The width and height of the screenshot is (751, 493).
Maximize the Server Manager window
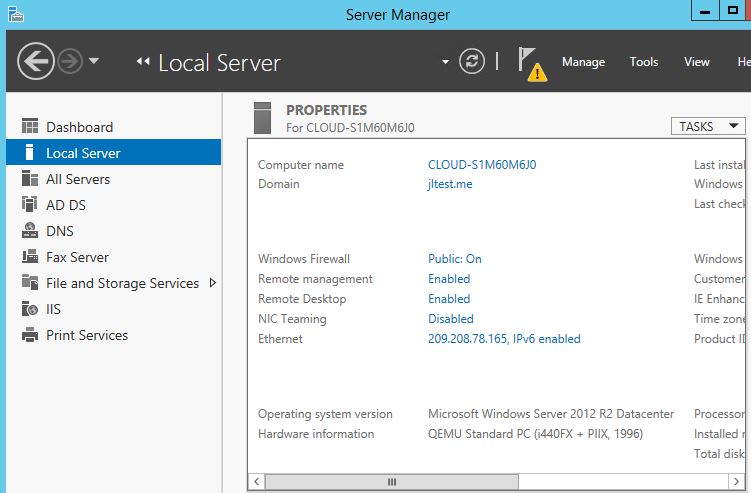[x=732, y=11]
